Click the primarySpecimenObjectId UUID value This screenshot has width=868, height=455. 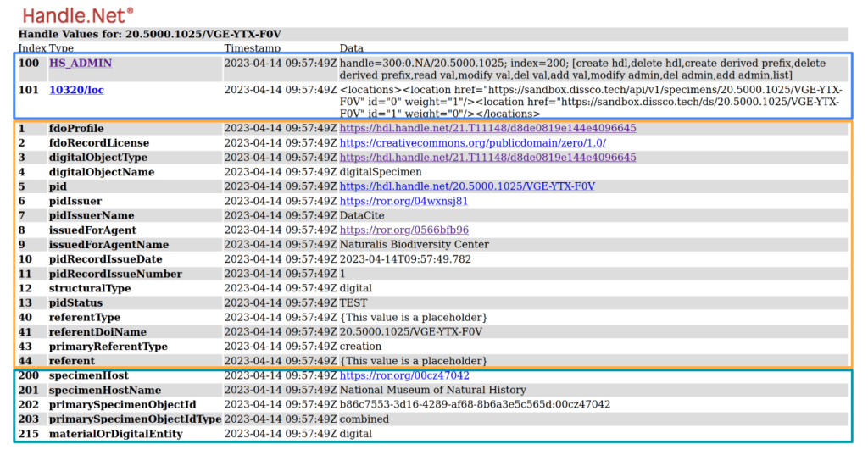tap(475, 405)
